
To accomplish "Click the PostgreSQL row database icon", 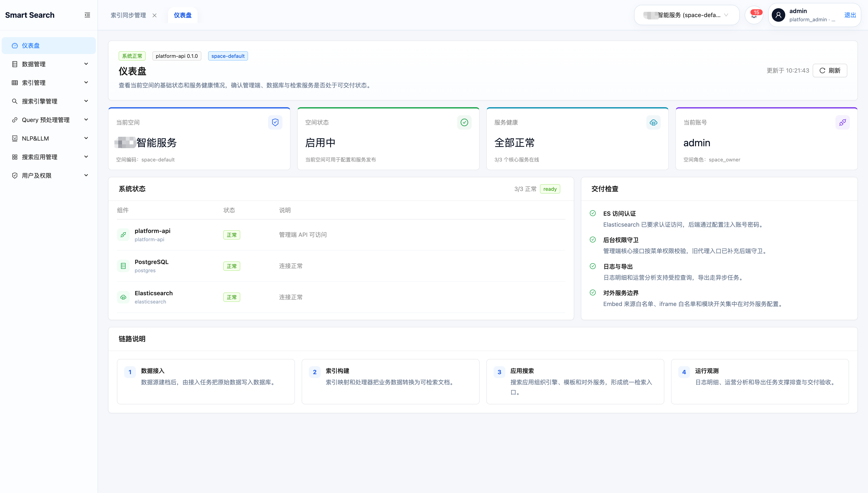I will click(123, 266).
